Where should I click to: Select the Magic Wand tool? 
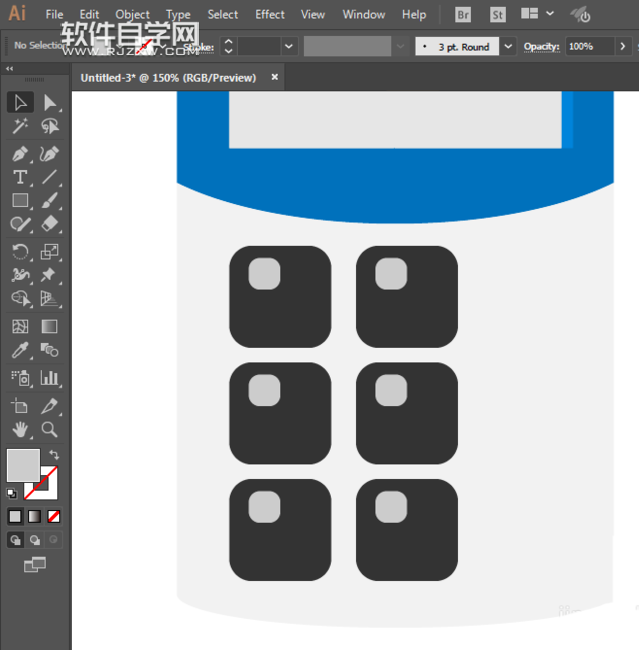[20, 127]
